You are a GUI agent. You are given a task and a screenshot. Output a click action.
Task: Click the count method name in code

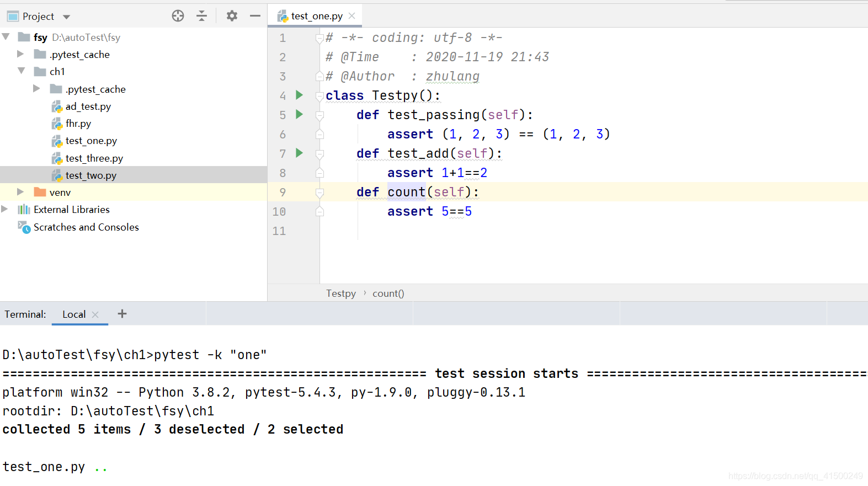click(406, 192)
